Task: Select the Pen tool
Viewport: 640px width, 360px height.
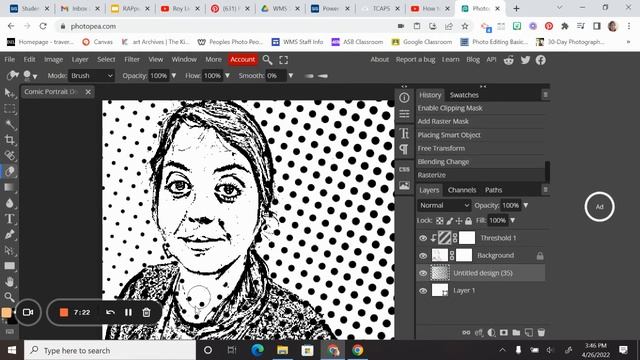Action: pyautogui.click(x=9, y=234)
